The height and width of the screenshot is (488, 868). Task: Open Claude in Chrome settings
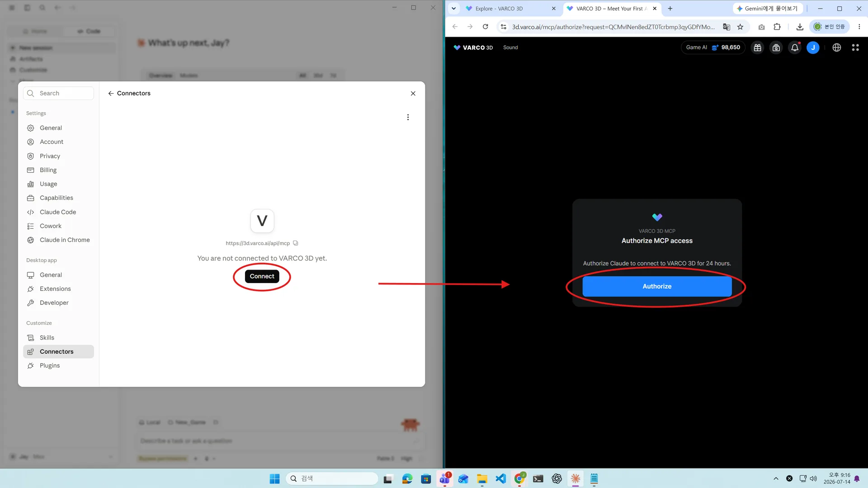58,240
